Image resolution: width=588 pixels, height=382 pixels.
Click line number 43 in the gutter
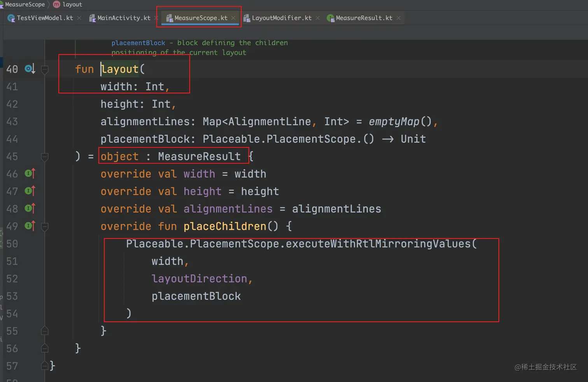[x=12, y=122]
